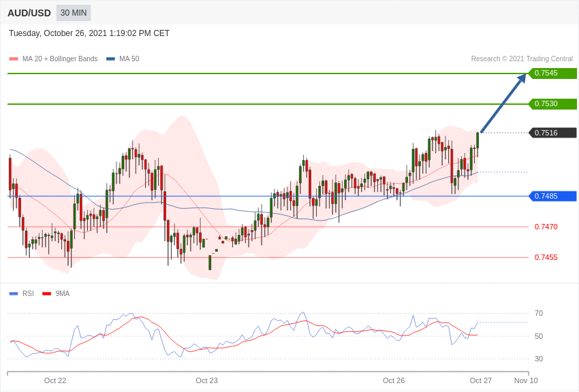This screenshot has width=579, height=392.
Task: Click the RSI 50 axis value
Action: pos(539,336)
